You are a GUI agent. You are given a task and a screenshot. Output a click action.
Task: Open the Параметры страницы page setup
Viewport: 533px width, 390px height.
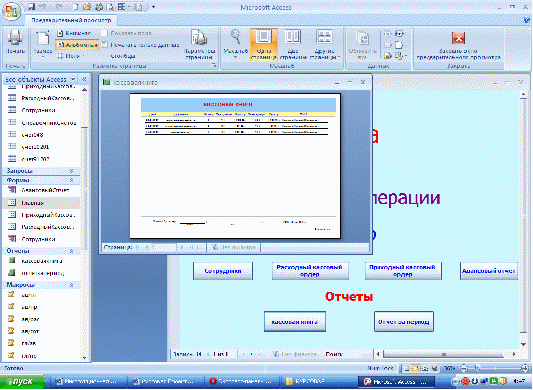click(199, 45)
